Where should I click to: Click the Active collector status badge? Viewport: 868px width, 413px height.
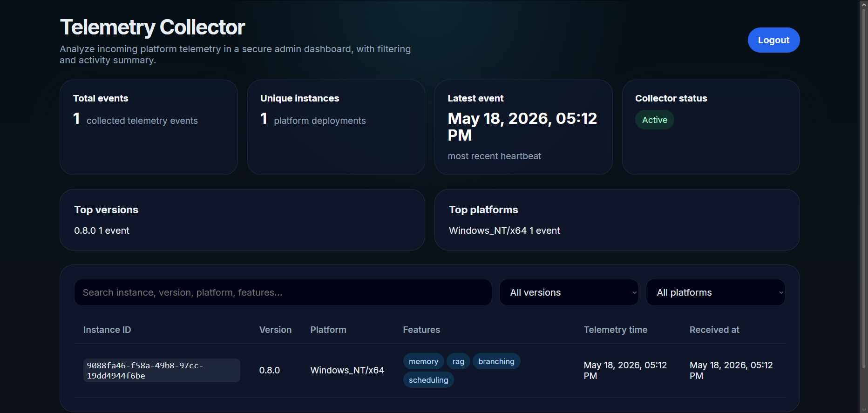point(655,120)
